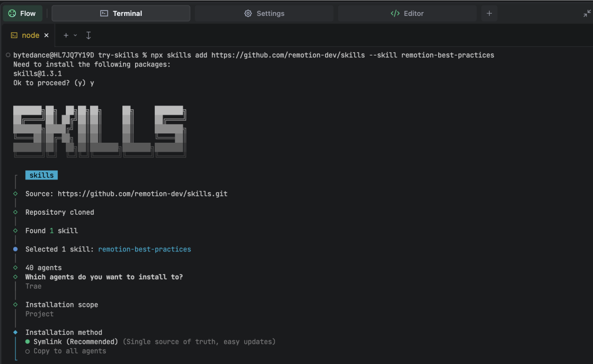
Task: Click the 'Installation scope' heading
Action: click(61, 305)
